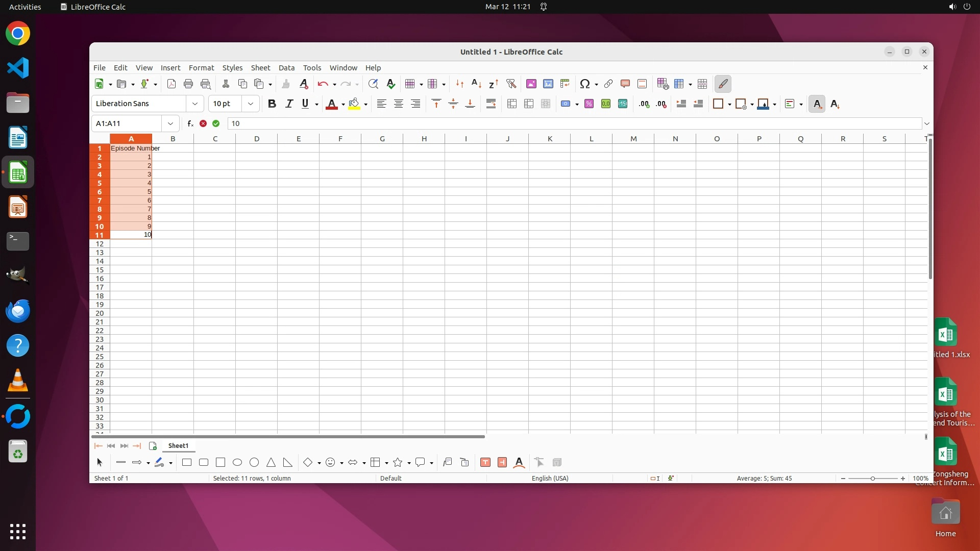The width and height of the screenshot is (980, 551).
Task: Accept the formula with green checkmark
Action: tap(216, 123)
